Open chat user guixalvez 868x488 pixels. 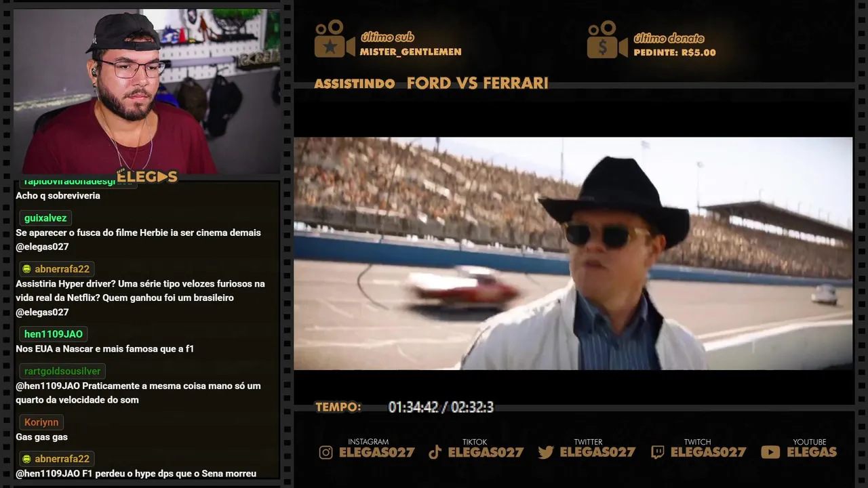pyautogui.click(x=45, y=218)
